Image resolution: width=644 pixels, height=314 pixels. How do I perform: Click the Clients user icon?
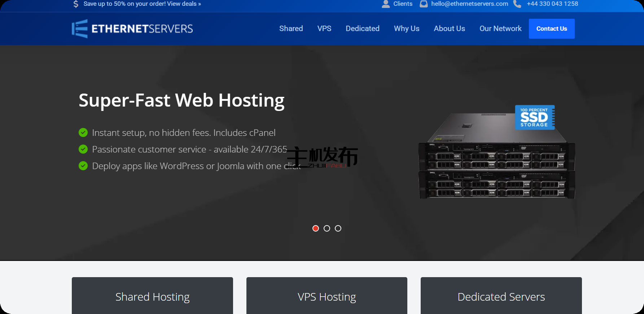point(386,4)
